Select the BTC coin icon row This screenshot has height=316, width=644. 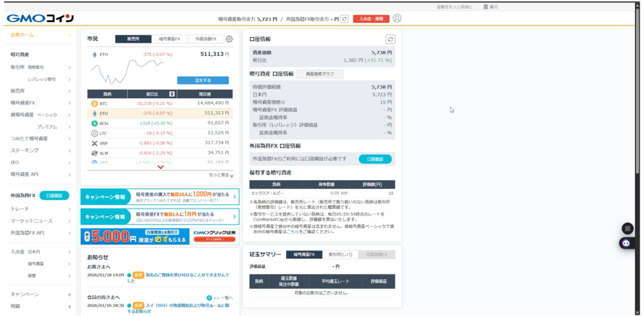pos(95,103)
